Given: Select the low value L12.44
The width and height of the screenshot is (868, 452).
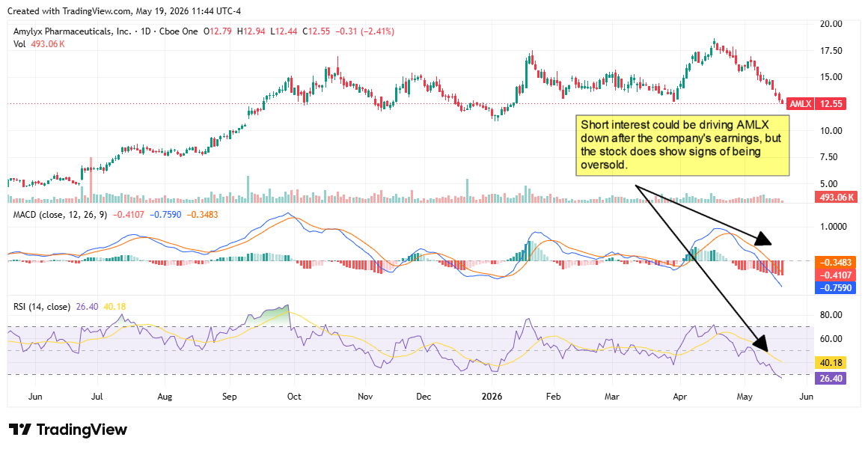Looking at the screenshot, I should [x=284, y=31].
